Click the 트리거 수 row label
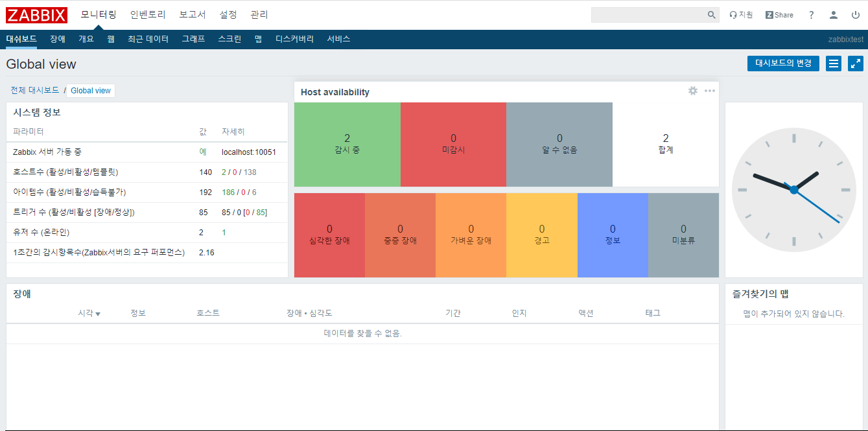 point(74,213)
